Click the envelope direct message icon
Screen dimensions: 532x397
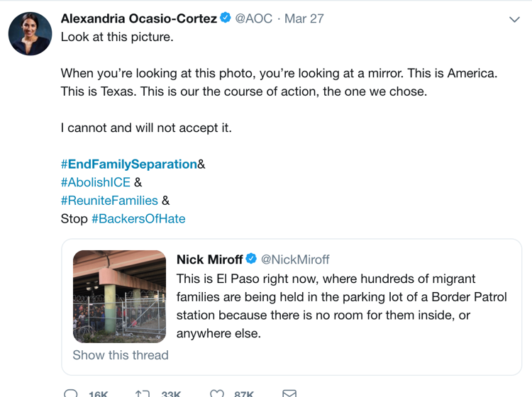289,393
